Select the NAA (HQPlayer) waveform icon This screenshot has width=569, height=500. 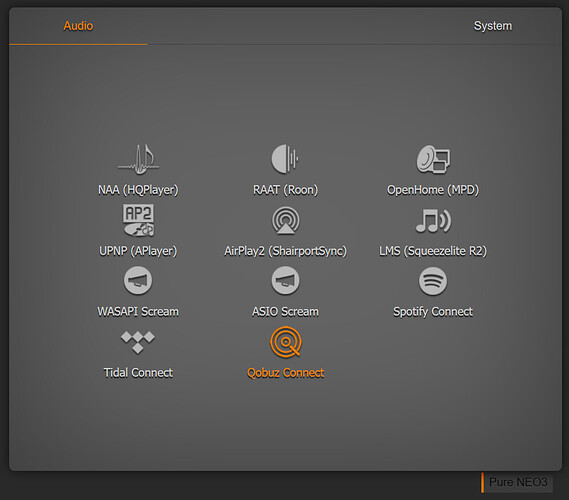click(138, 159)
